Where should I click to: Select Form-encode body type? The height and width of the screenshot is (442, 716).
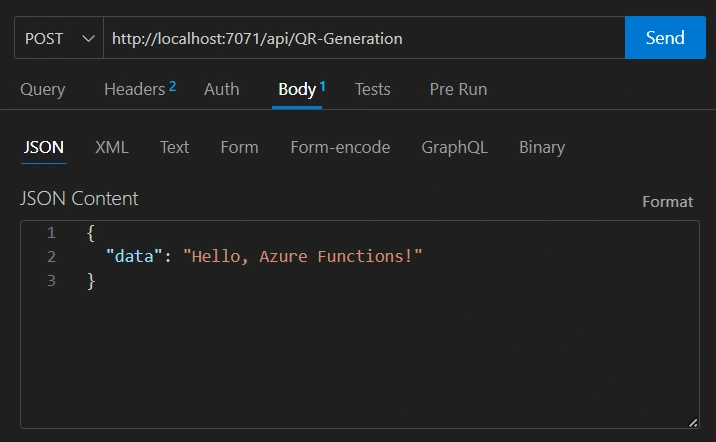click(340, 147)
